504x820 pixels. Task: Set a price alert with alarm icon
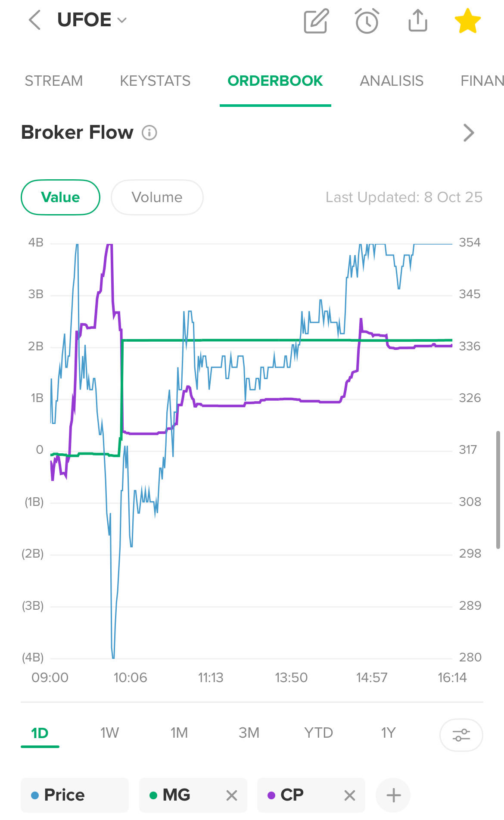(367, 21)
